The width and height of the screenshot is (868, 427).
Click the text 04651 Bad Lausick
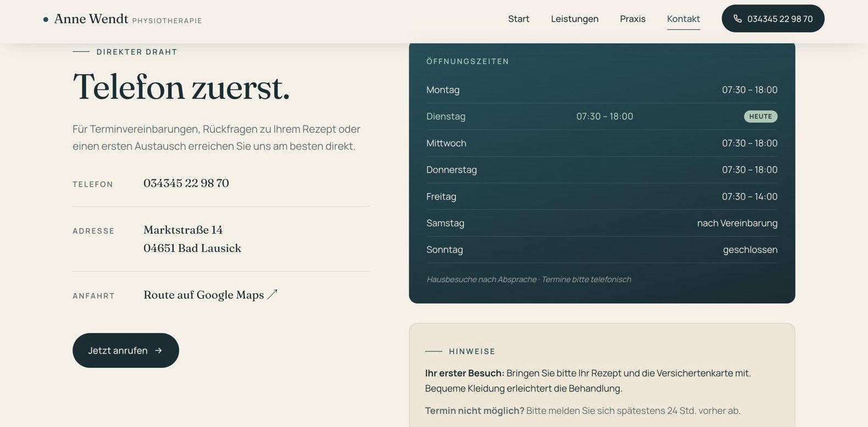click(192, 248)
